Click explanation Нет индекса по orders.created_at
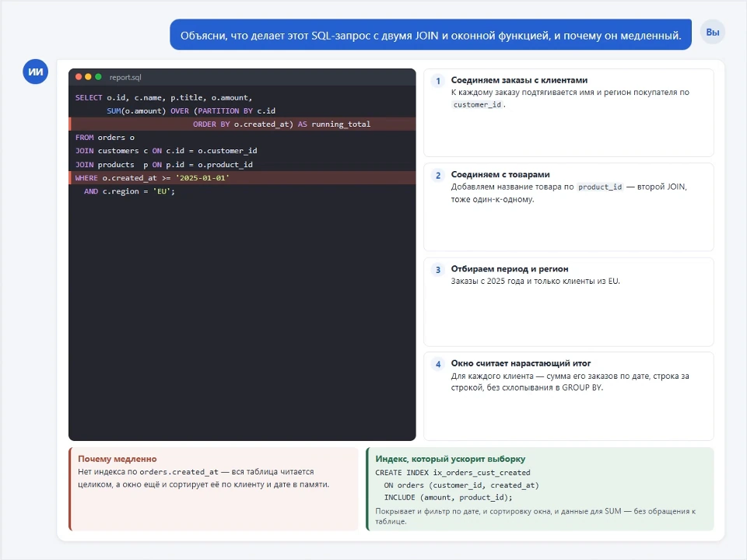 [x=203, y=478]
